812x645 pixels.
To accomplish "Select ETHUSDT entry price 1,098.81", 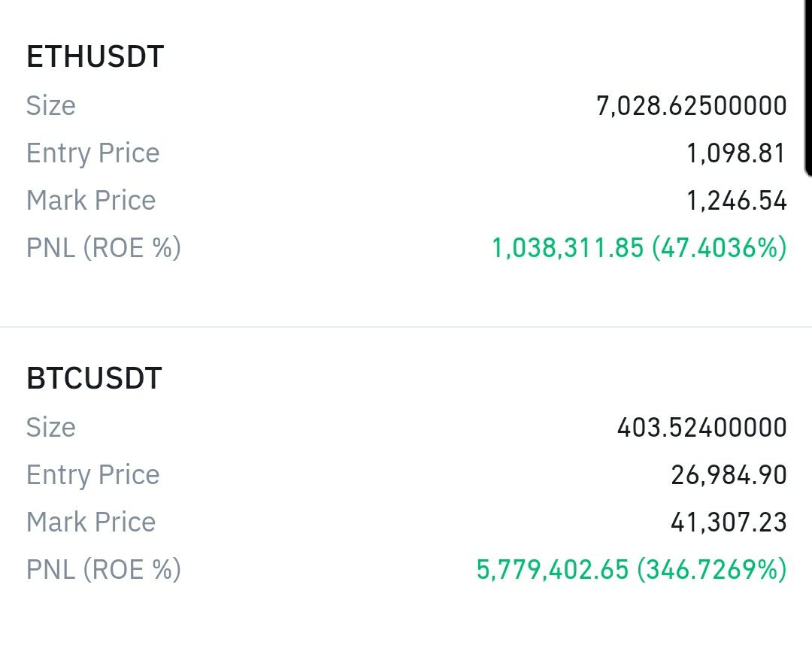I will (736, 154).
